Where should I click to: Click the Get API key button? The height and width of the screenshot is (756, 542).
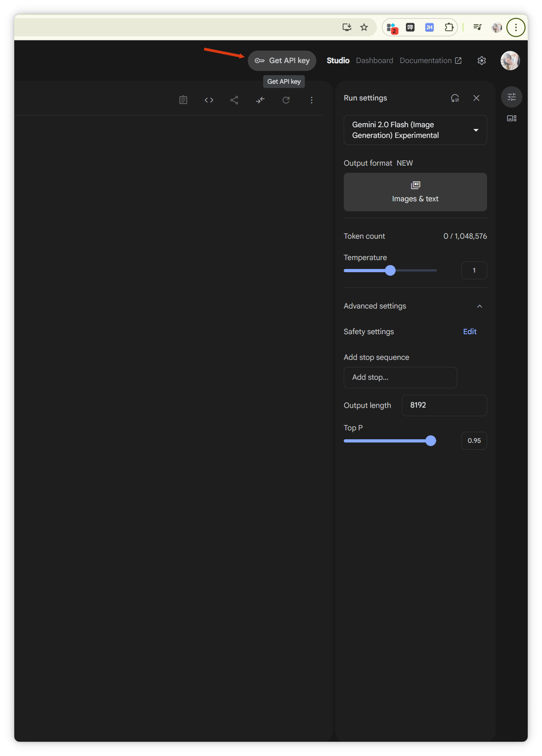coord(282,61)
